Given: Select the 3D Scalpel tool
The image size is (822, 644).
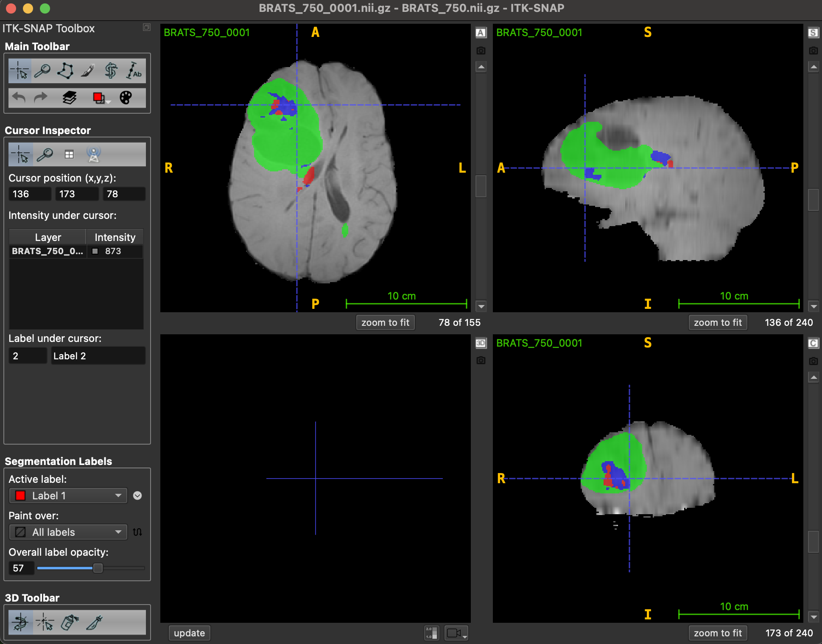Looking at the screenshot, I should (x=95, y=623).
